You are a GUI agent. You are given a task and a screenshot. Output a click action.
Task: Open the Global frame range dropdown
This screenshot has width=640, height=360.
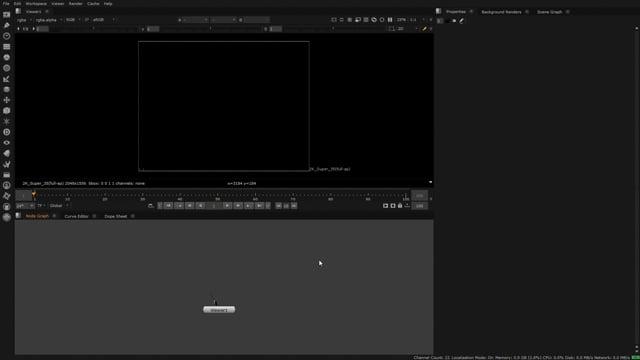point(59,206)
